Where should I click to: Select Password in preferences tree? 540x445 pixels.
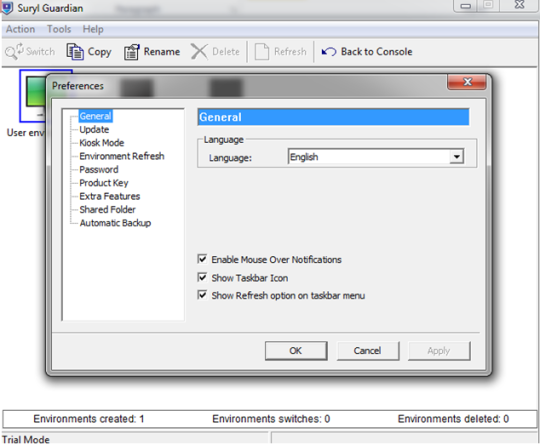tap(99, 169)
